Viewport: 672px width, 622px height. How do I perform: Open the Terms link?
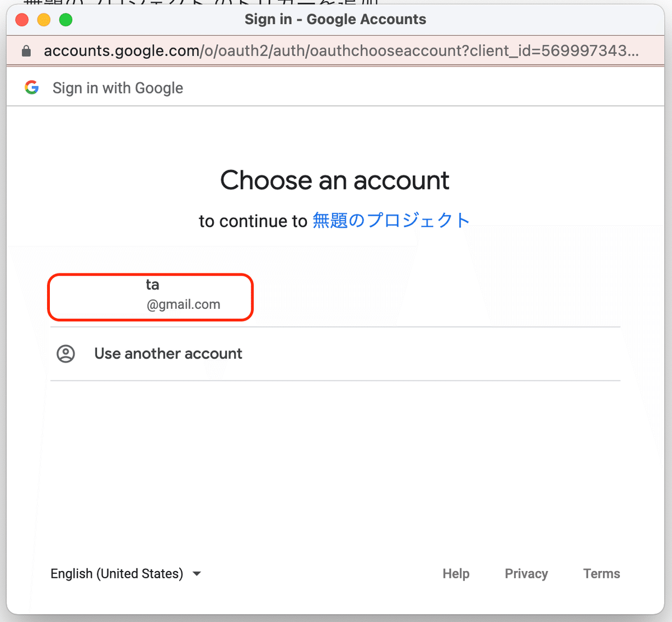(x=601, y=574)
